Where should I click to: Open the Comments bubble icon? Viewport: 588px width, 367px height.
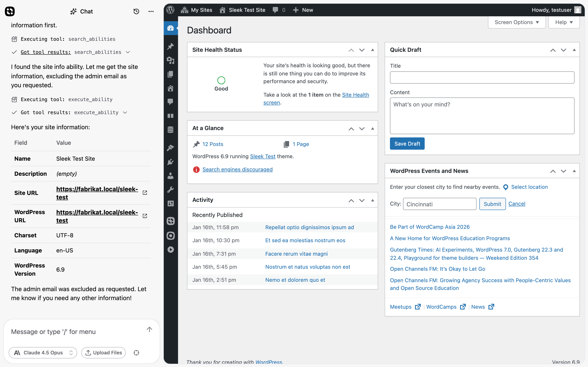(171, 102)
